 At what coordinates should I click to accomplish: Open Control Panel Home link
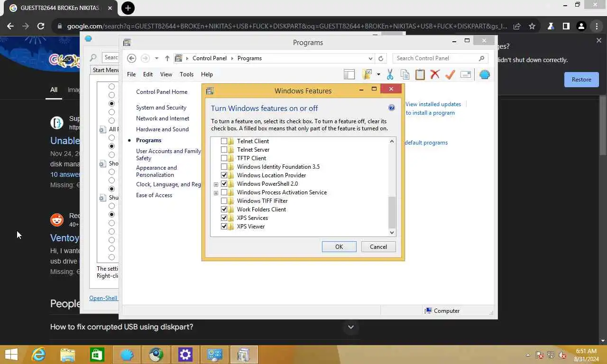click(162, 92)
